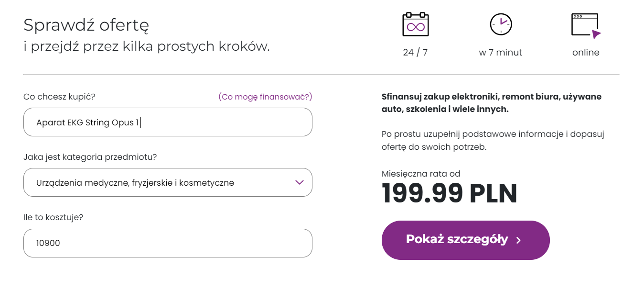
Task: Click the 'Miesięczna rata od' caption
Action: pos(421,174)
